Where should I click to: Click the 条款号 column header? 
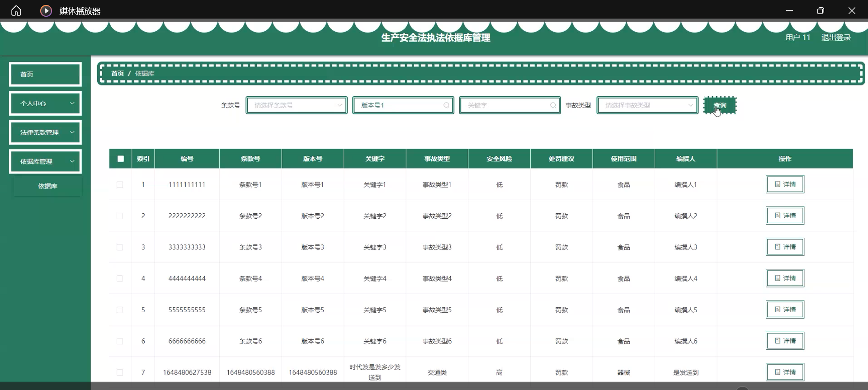tap(250, 159)
